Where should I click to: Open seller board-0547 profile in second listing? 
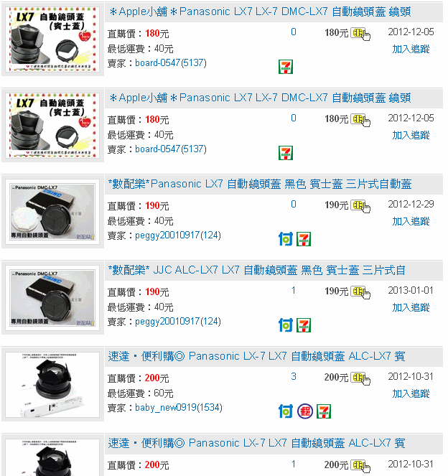point(157,149)
